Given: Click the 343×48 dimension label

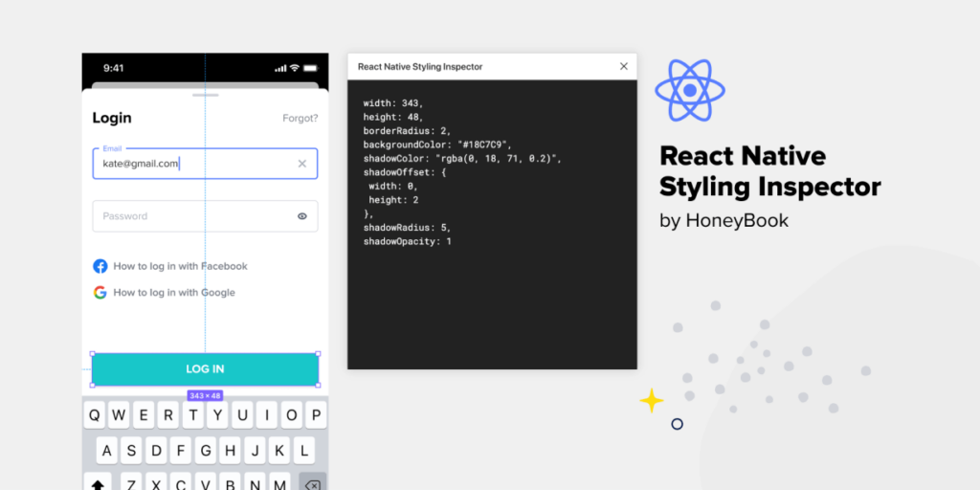Looking at the screenshot, I should coord(205,395).
